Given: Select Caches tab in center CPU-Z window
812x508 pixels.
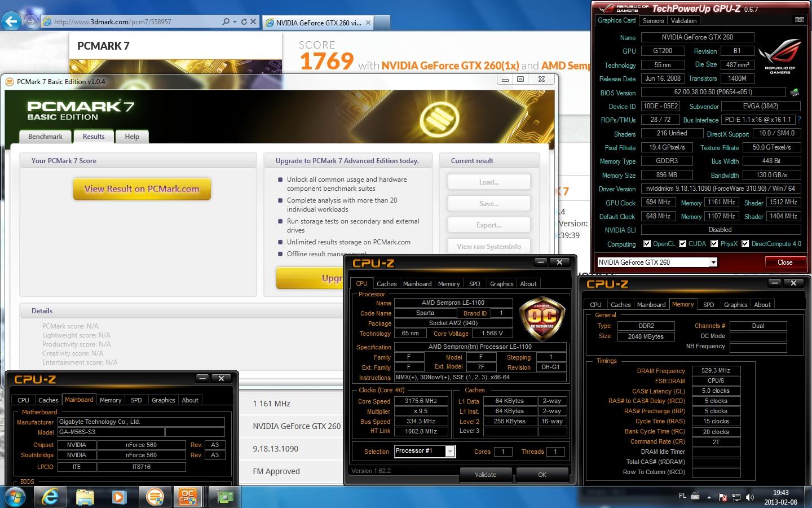Looking at the screenshot, I should [x=387, y=284].
